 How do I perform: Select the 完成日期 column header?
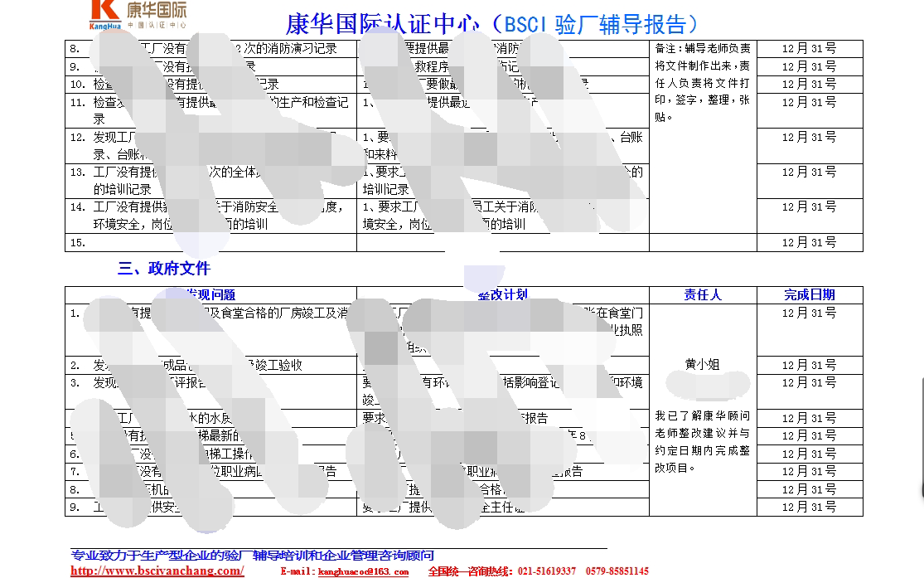pos(810,294)
